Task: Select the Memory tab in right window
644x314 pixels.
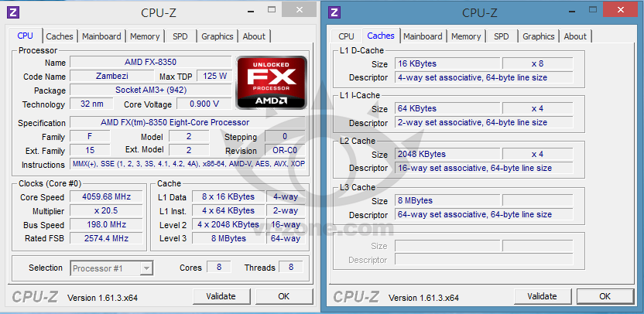Action: 466,36
